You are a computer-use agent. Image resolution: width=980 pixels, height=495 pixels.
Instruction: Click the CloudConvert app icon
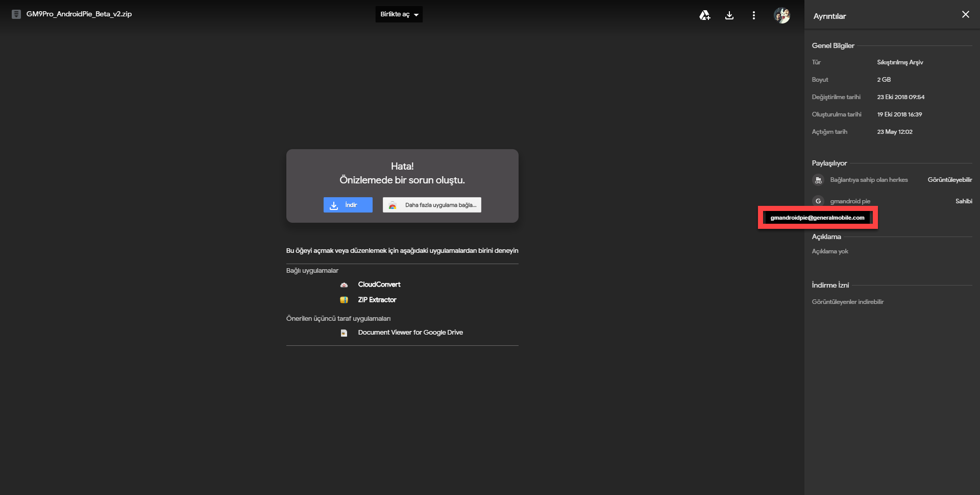[x=344, y=285]
